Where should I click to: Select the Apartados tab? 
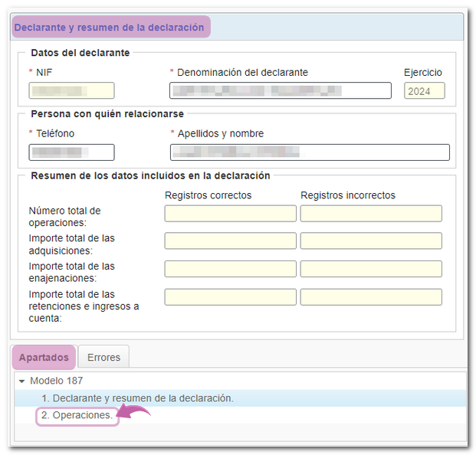tap(44, 357)
